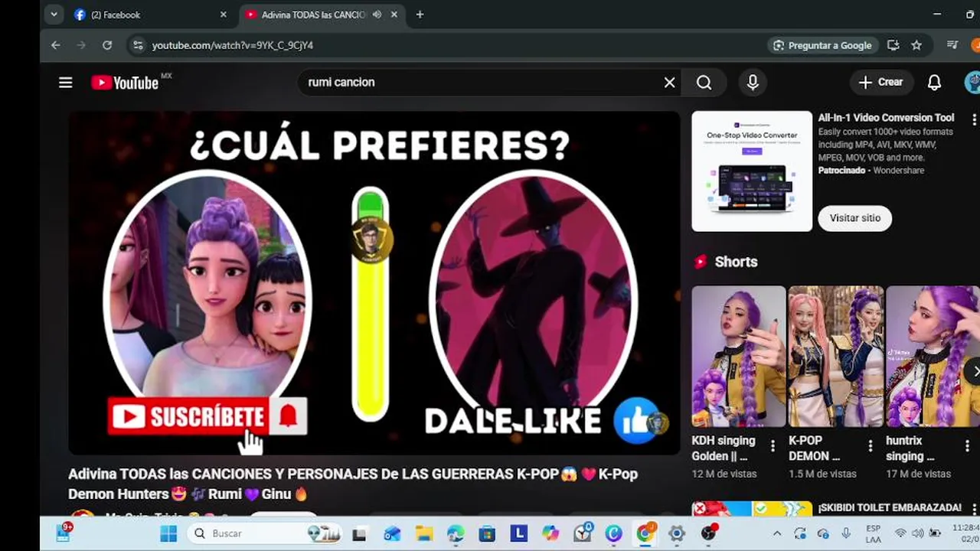This screenshot has height=551, width=980.
Task: Open the huntrix singing short thumbnail
Action: coord(933,357)
